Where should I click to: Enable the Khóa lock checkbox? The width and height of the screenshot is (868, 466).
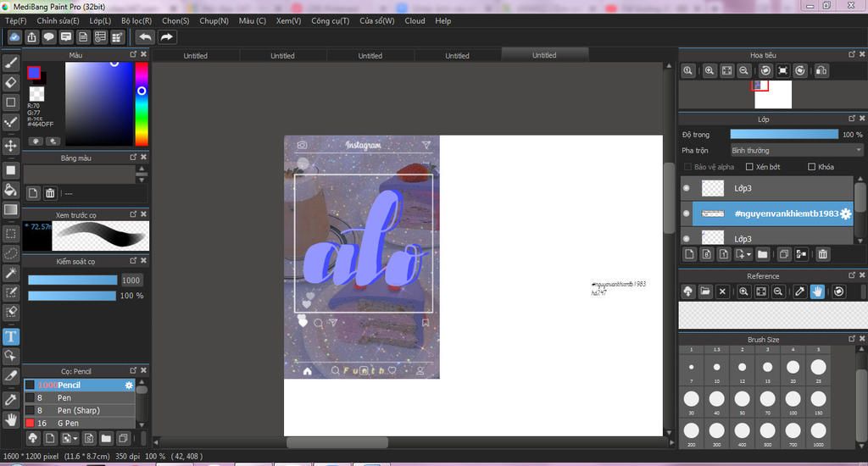(x=811, y=167)
